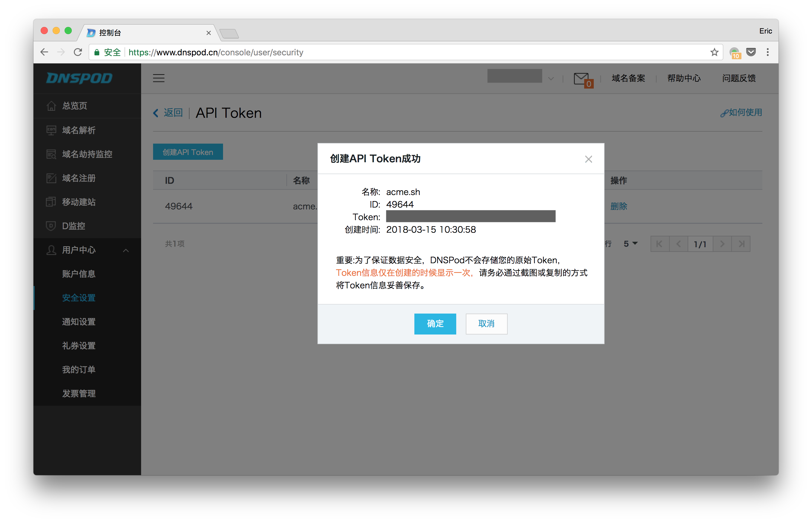Click the DNSPOD logo

[x=79, y=78]
